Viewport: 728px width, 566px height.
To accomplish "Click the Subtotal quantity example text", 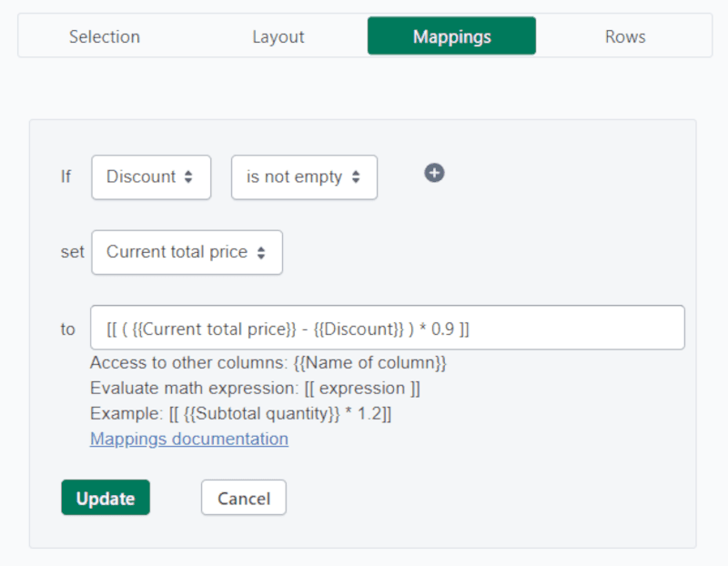I will tap(241, 413).
